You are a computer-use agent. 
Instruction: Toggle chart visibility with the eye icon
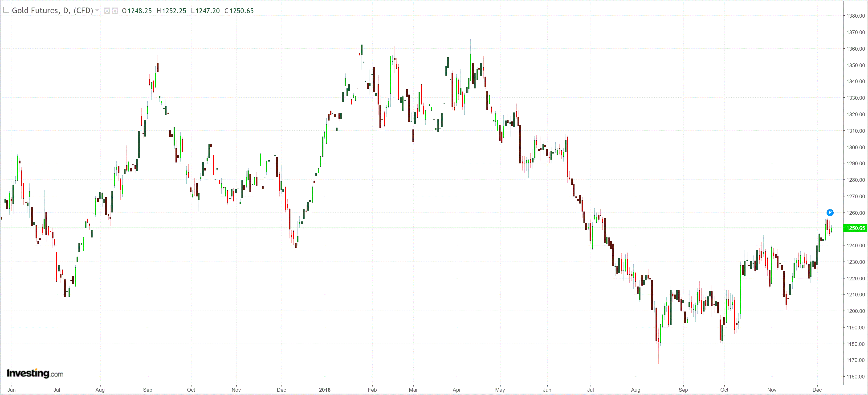(107, 11)
